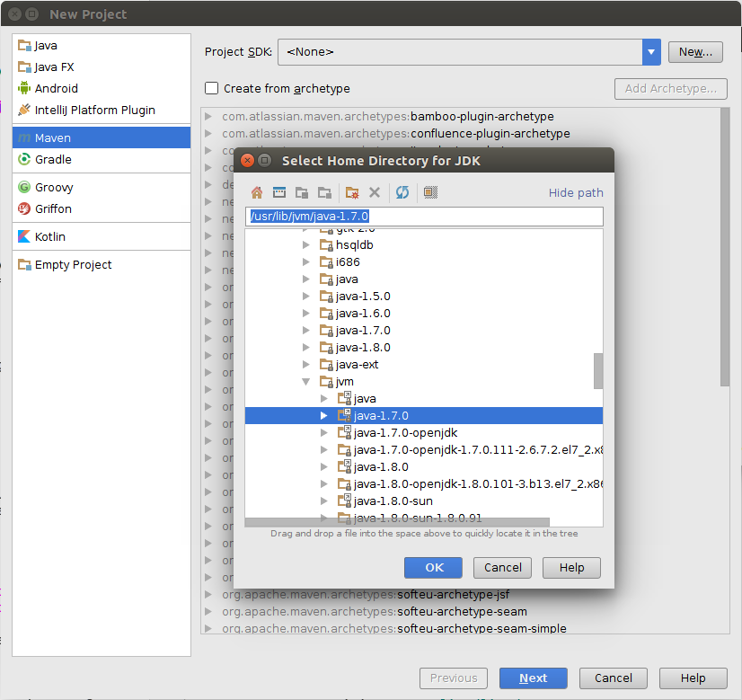Select the Griffon project type
Viewport: 742px width, 700px height.
[102, 208]
